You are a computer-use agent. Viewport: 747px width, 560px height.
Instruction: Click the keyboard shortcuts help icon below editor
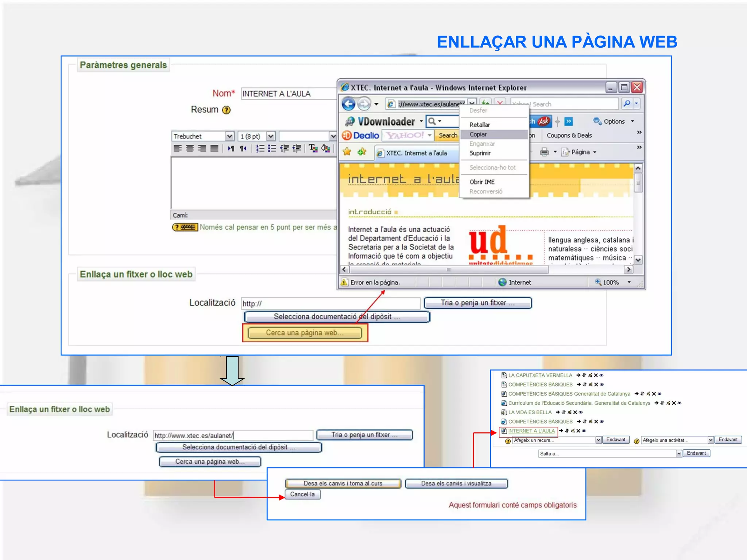[185, 227]
